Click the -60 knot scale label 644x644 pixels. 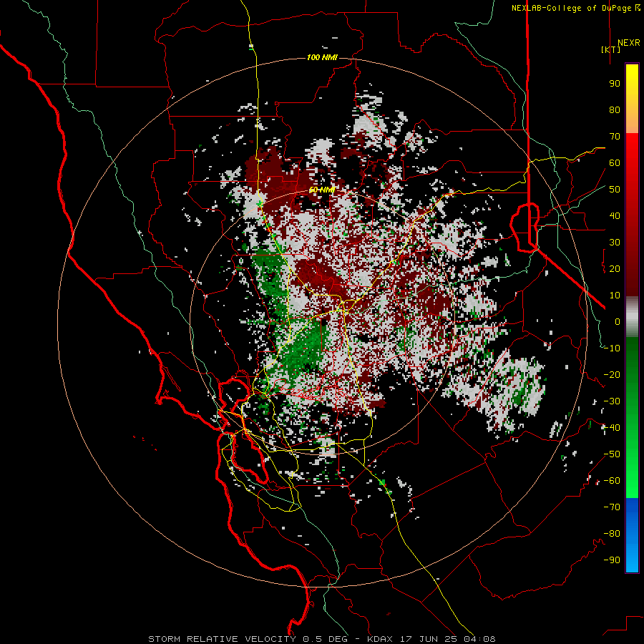click(612, 481)
